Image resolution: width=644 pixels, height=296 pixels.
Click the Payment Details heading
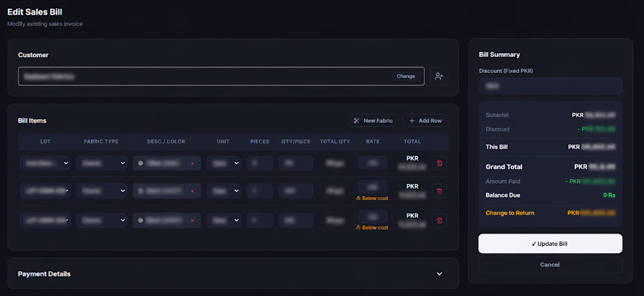[x=44, y=274]
